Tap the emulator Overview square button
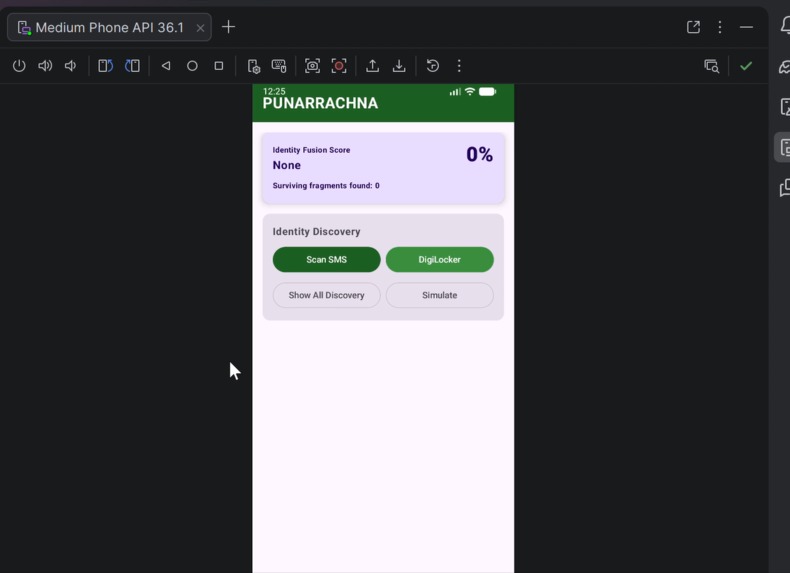Viewport: 790px width, 573px height. point(219,66)
